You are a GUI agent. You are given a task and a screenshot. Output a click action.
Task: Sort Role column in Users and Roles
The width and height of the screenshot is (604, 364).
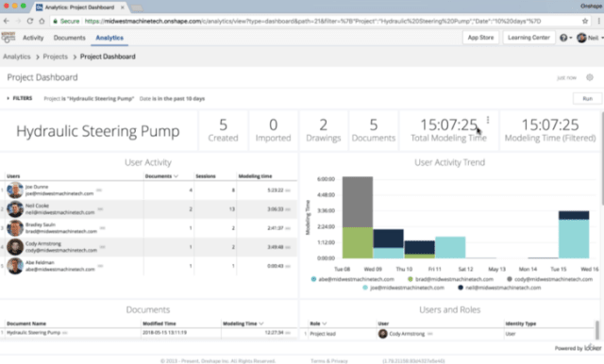325,323
